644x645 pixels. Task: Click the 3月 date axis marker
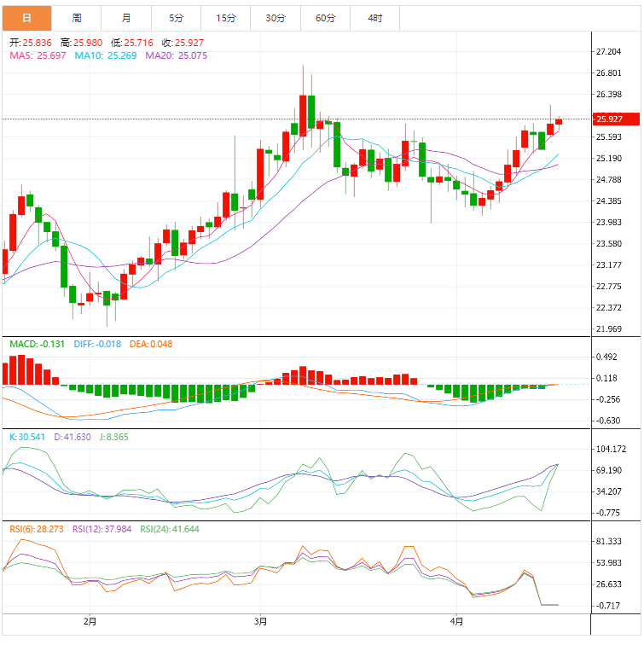coord(260,621)
